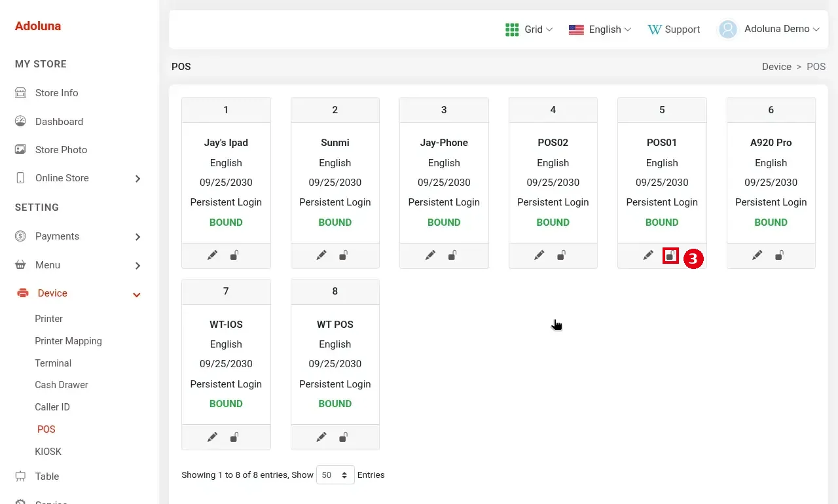Open the Printer settings page
The height and width of the screenshot is (504, 838).
pyautogui.click(x=49, y=319)
